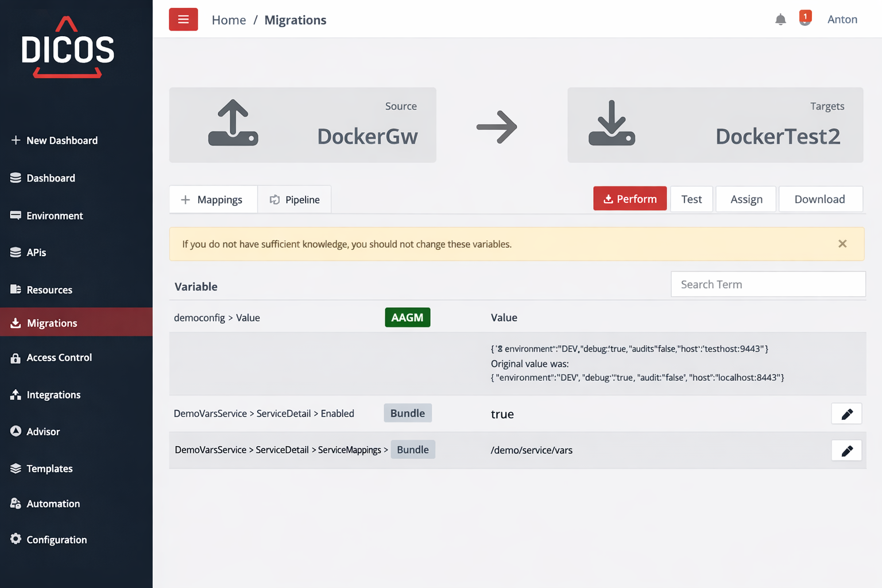Click the Test button
The height and width of the screenshot is (588, 882).
coord(691,199)
